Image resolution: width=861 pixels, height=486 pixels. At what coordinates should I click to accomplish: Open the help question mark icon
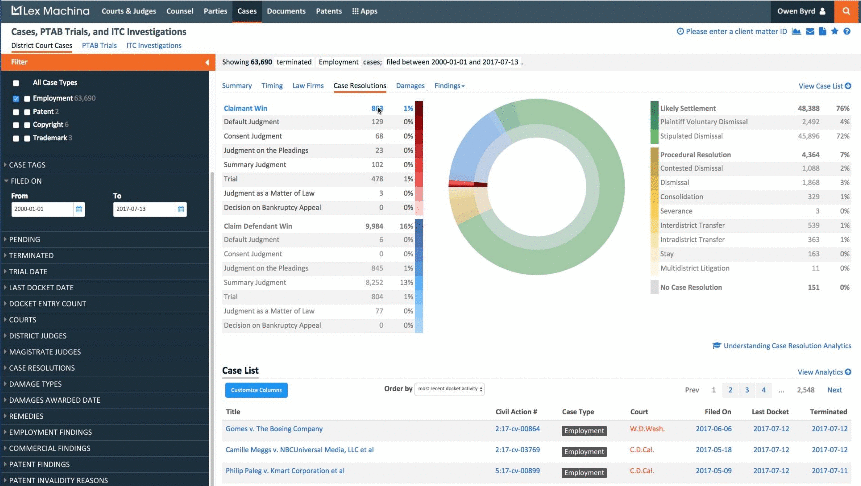click(847, 32)
